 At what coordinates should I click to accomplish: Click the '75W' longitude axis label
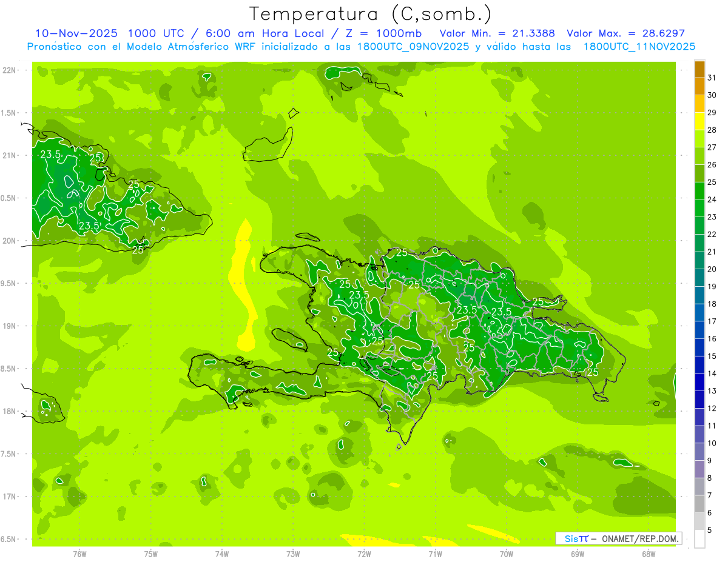tap(151, 554)
